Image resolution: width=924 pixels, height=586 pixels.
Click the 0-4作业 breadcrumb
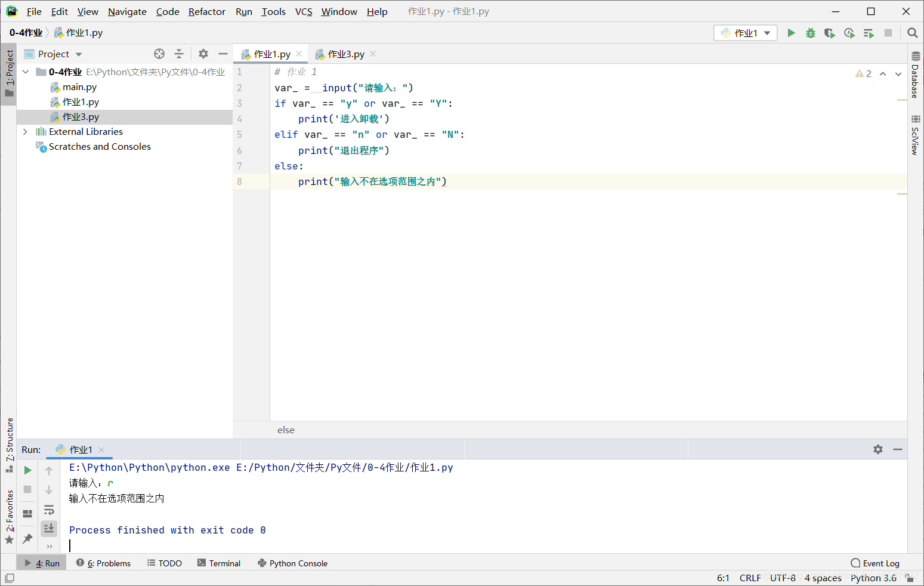click(x=26, y=33)
